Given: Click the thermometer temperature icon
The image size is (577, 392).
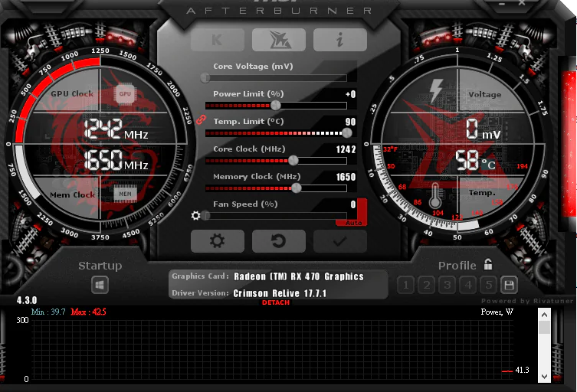Looking at the screenshot, I should tap(435, 196).
